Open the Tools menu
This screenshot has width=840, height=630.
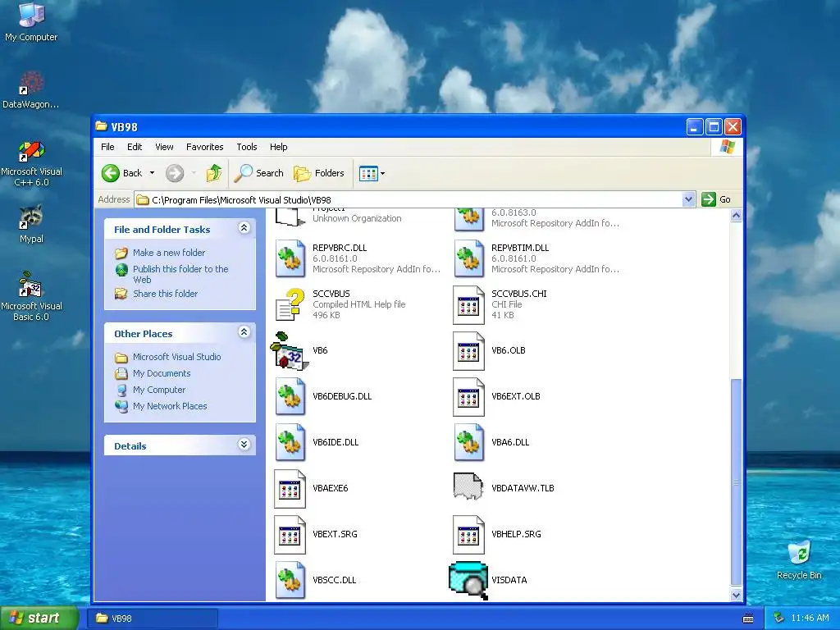click(x=247, y=147)
